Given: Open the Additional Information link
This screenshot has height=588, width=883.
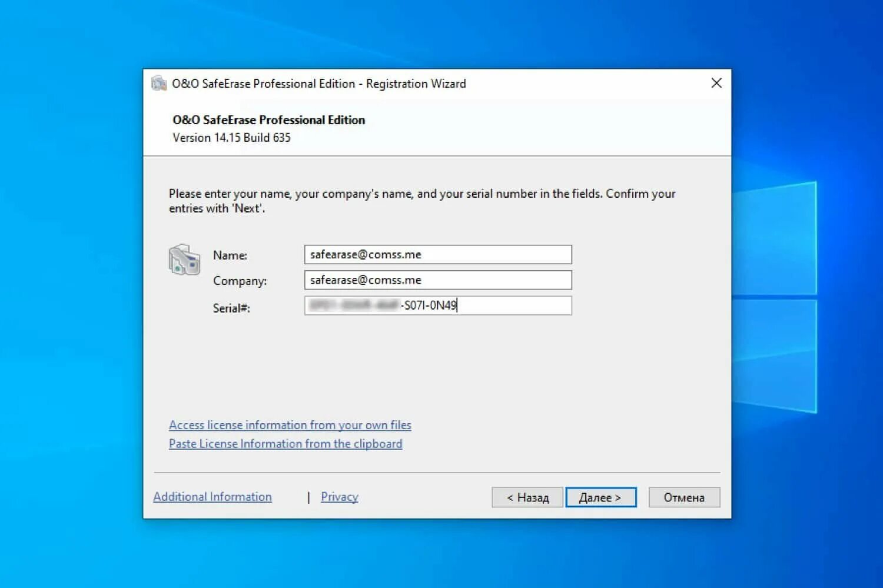Looking at the screenshot, I should [213, 497].
